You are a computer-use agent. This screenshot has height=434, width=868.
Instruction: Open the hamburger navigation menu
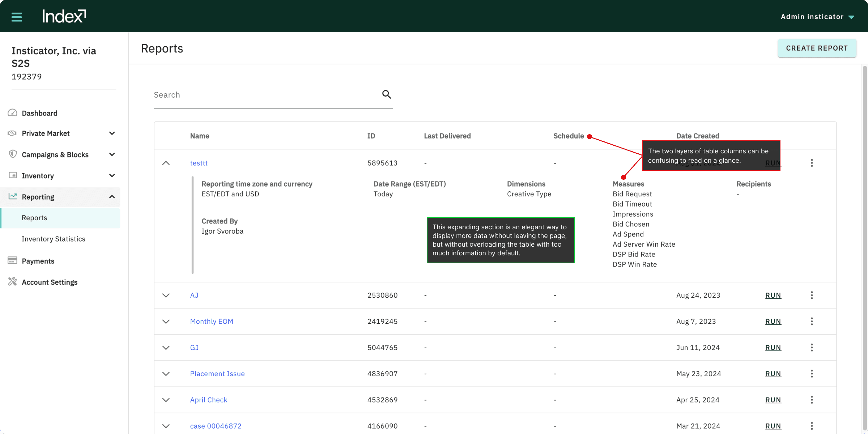(x=17, y=17)
